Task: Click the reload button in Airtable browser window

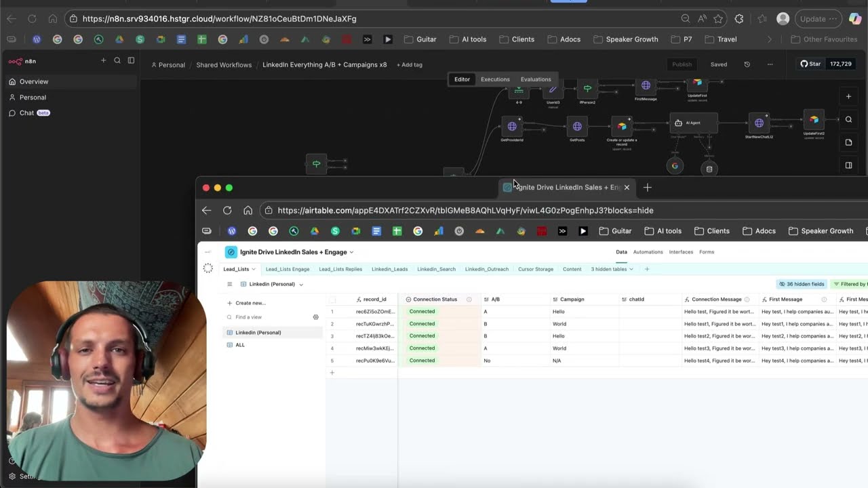Action: tap(227, 210)
